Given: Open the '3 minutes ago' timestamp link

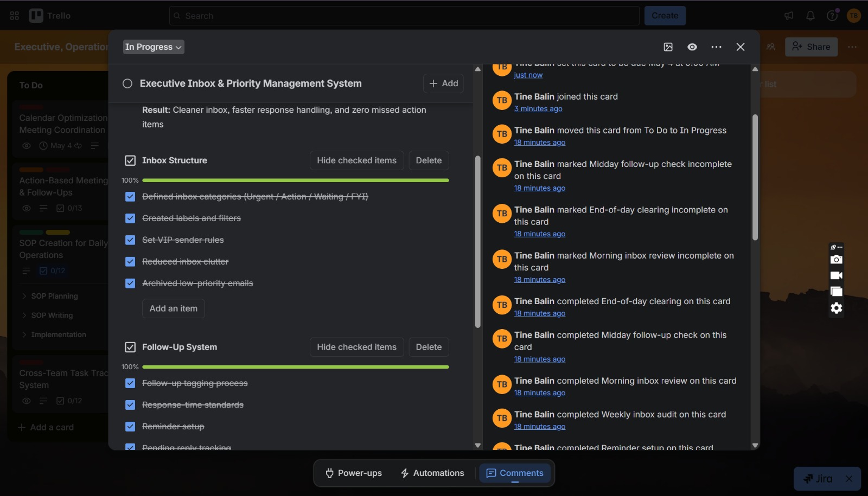Looking at the screenshot, I should [x=538, y=109].
